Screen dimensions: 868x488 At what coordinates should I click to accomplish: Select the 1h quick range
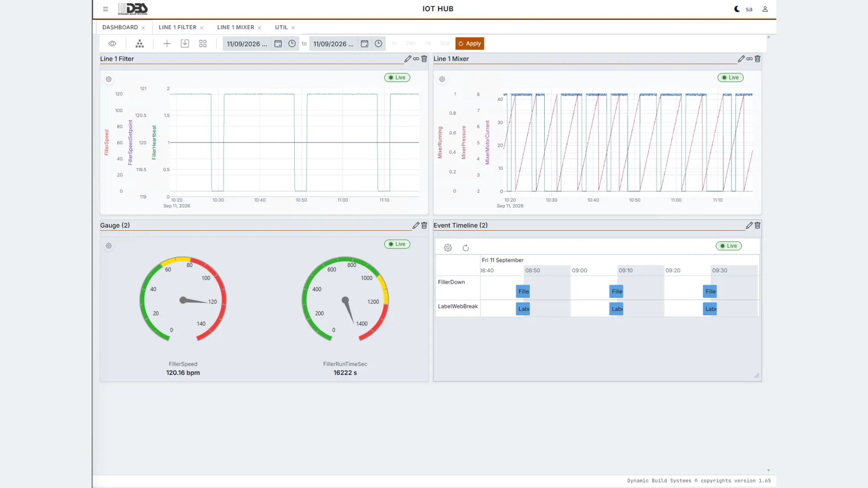click(394, 43)
